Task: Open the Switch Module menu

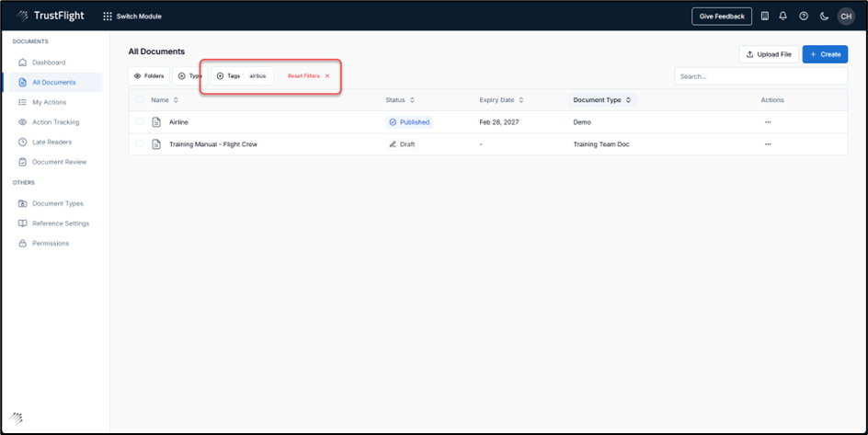Action: (x=132, y=17)
